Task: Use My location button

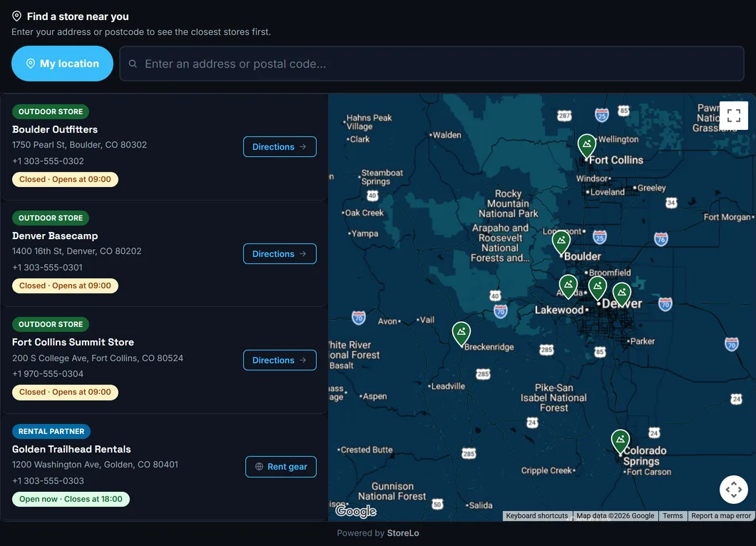Action: [62, 64]
